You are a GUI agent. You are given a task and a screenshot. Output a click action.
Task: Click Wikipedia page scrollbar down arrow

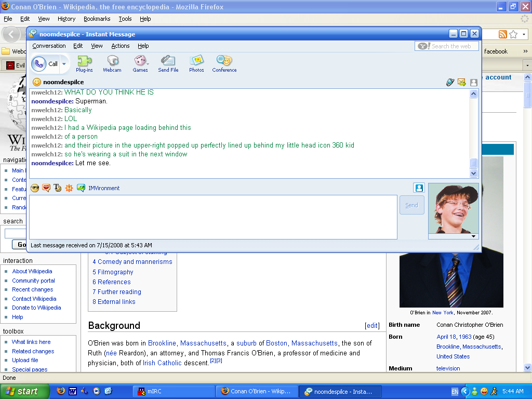pos(527,367)
